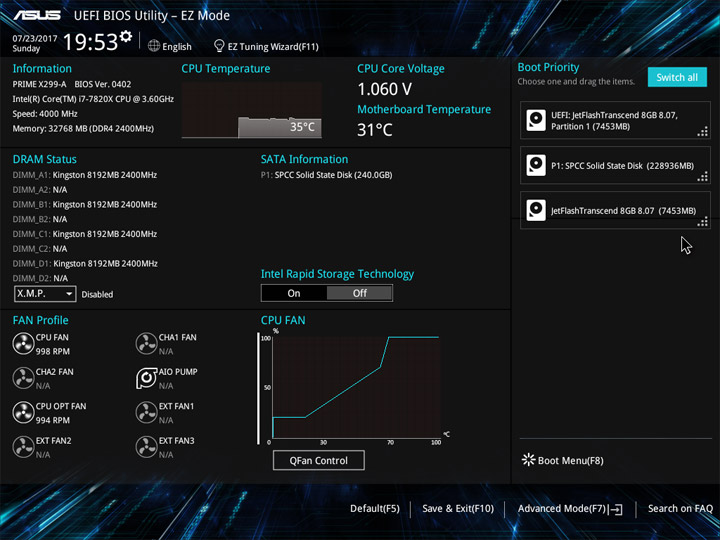Click the PRIME X299-A BIOS Ver. 0402 line
The height and width of the screenshot is (540, 720).
point(72,84)
